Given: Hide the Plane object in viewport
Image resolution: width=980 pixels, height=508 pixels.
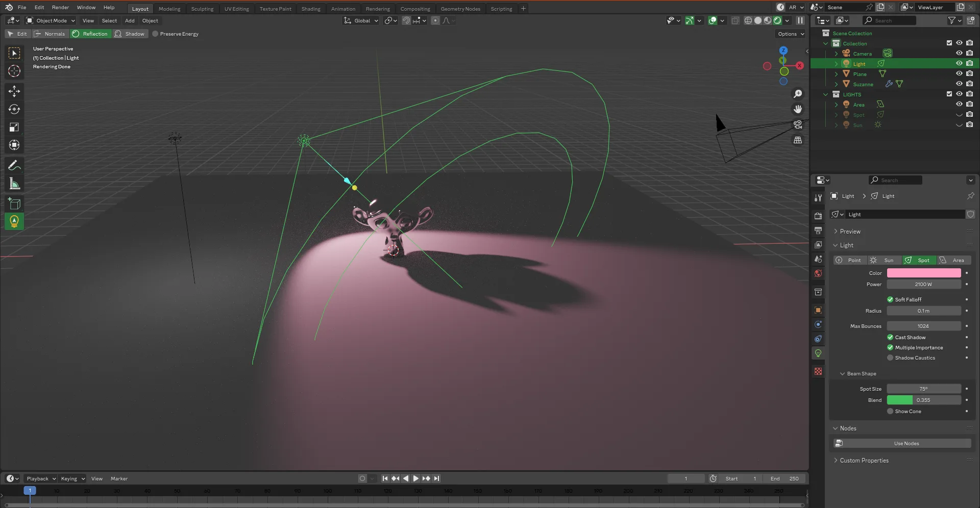Looking at the screenshot, I should [x=959, y=73].
